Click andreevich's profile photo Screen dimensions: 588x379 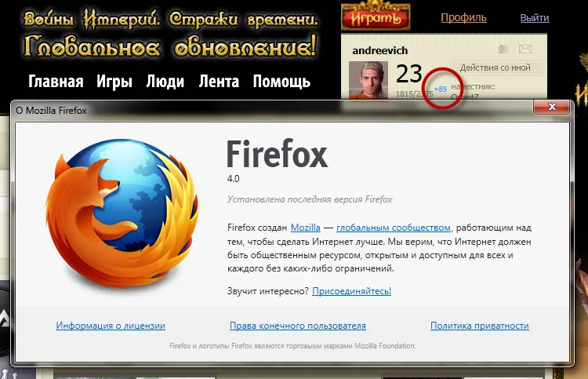368,80
